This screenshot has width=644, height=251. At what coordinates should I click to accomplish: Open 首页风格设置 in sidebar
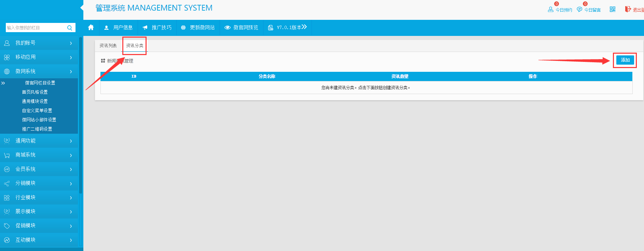pyautogui.click(x=35, y=92)
